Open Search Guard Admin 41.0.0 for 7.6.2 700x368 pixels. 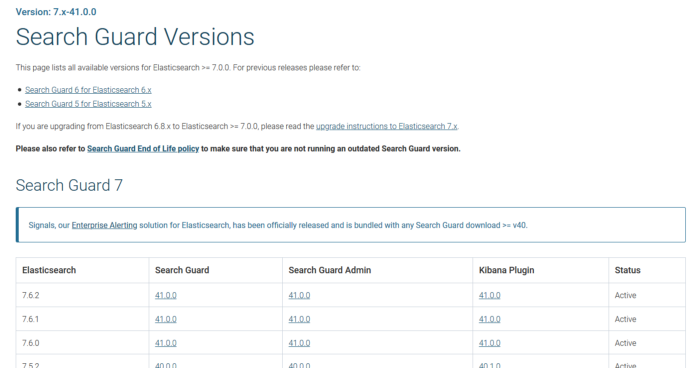pyautogui.click(x=299, y=295)
